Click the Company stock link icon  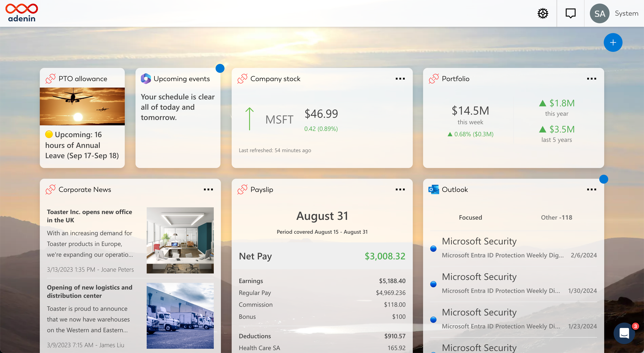pos(242,79)
